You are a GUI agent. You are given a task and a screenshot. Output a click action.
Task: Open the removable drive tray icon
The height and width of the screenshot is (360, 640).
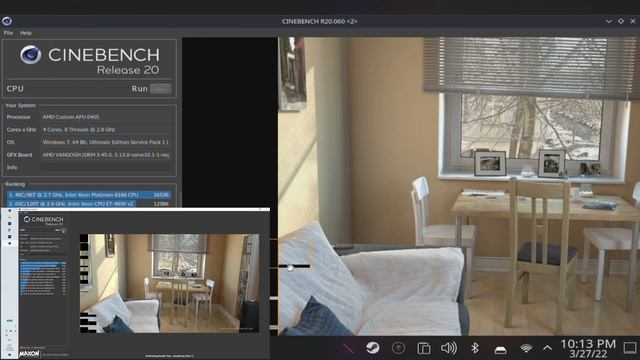(500, 349)
